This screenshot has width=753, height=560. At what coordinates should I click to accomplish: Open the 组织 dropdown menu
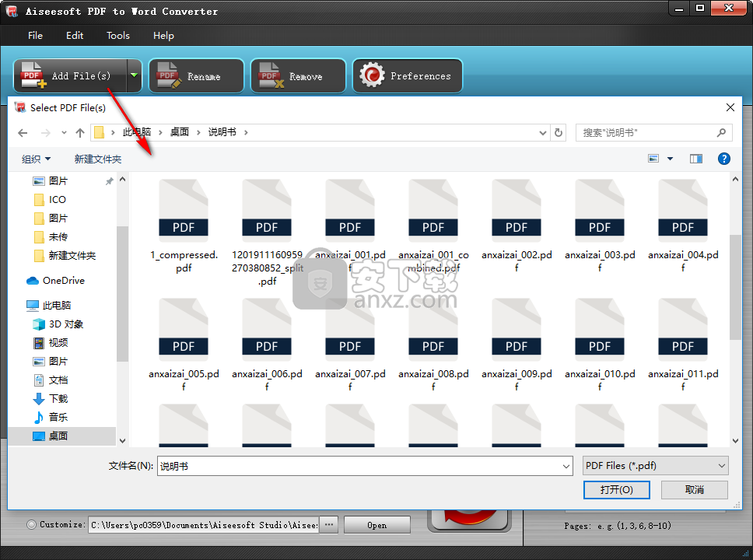36,159
